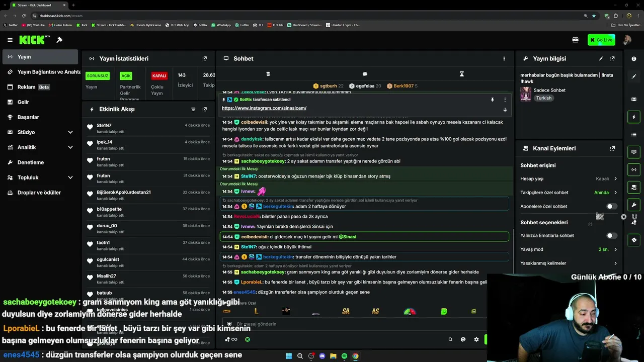The width and height of the screenshot is (644, 362).
Task: Toggle the lightning activity panel in right rail
Action: pos(634,117)
